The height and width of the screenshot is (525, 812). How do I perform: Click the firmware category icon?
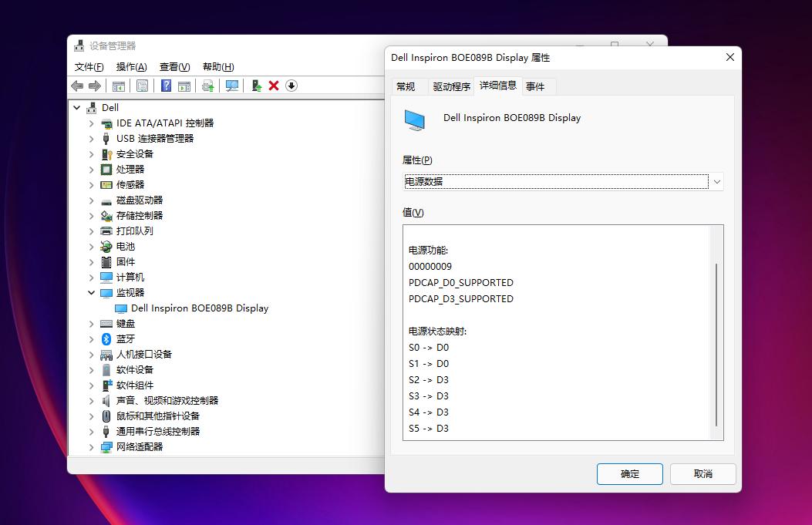point(106,262)
